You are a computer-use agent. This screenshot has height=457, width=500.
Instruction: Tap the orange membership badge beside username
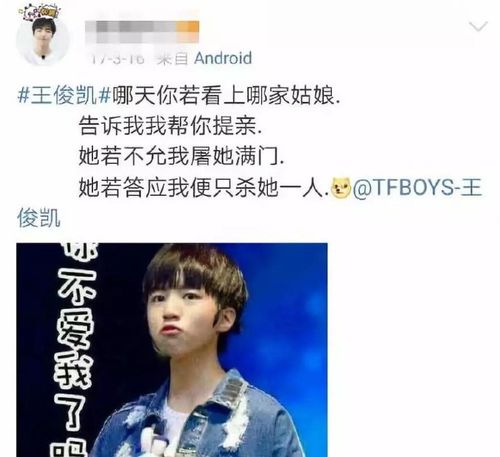pos(188,32)
